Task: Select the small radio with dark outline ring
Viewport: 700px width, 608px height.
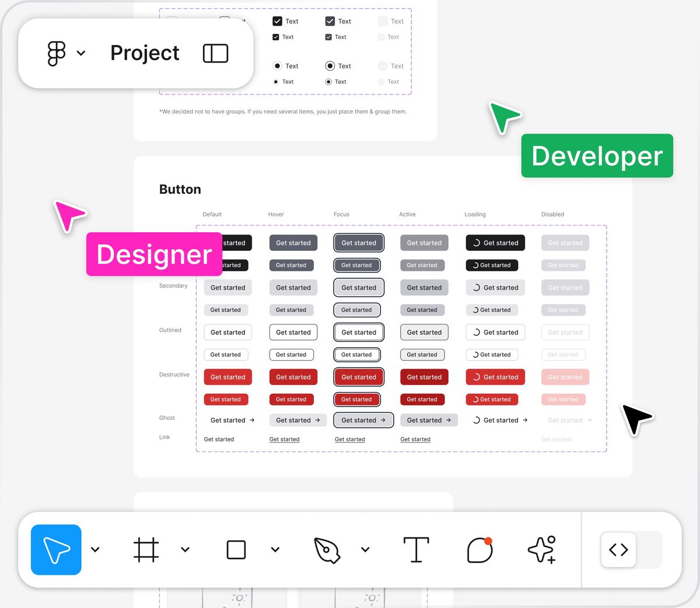Action: click(328, 82)
